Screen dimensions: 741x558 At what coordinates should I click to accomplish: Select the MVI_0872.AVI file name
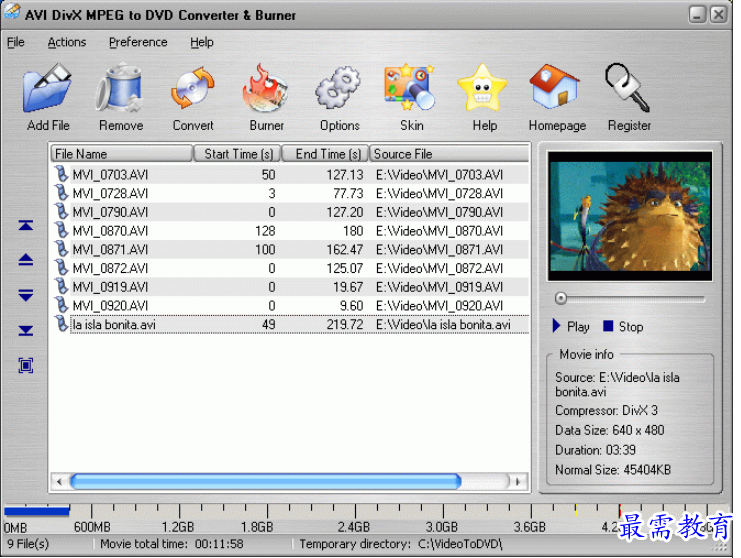coord(110,268)
